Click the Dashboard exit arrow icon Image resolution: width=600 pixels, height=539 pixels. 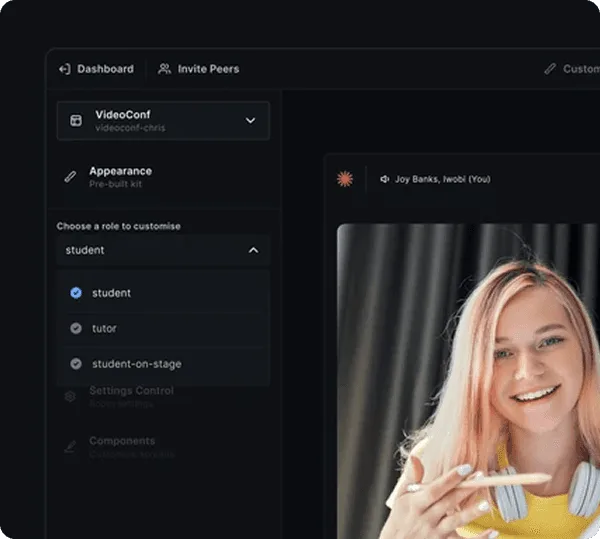(65, 69)
